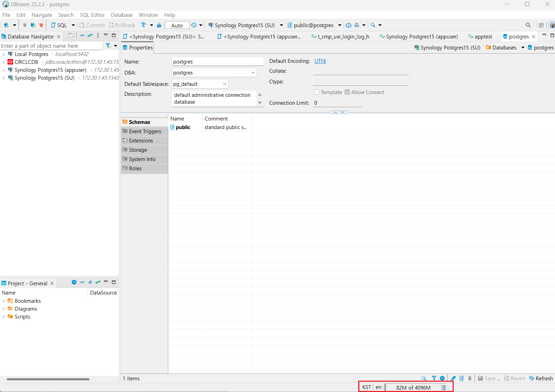Viewport: 555px width, 392px height.
Task: Click the Revert button
Action: tap(514, 378)
